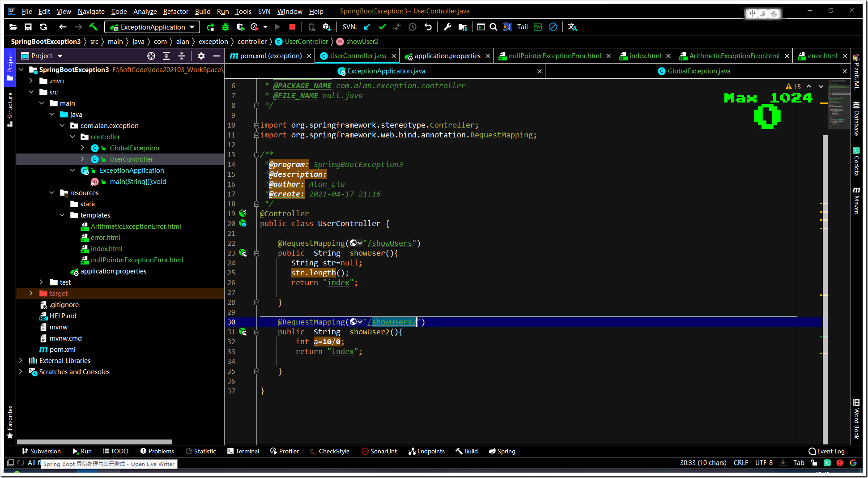Click the Expand All icon in Project panel
This screenshot has height=478, width=868.
coord(166,56)
